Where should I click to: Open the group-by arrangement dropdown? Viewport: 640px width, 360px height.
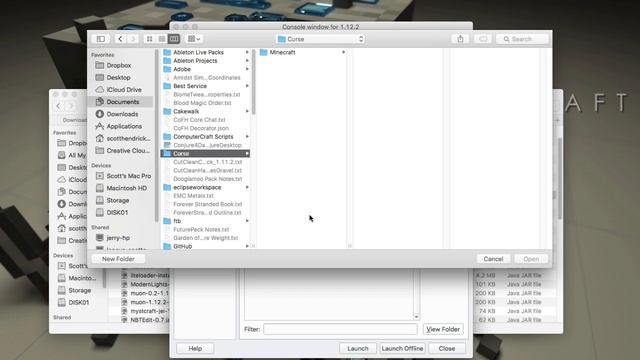194,39
